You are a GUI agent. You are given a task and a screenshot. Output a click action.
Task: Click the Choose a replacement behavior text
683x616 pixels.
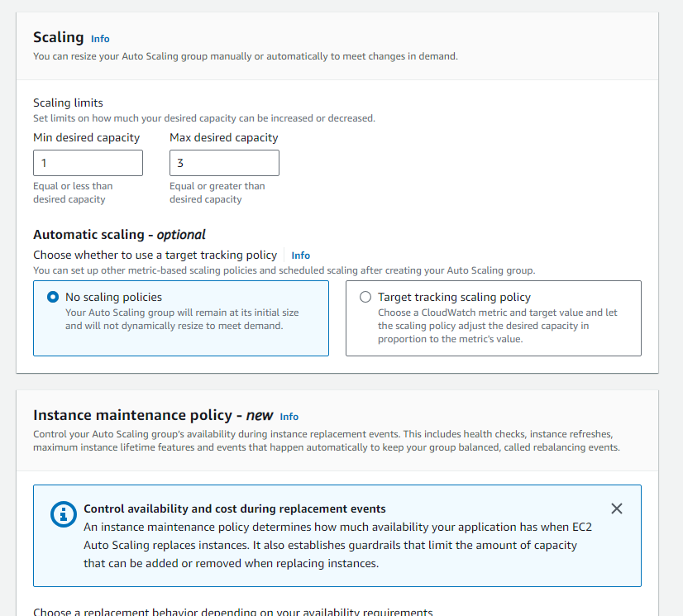pyautogui.click(x=232, y=612)
